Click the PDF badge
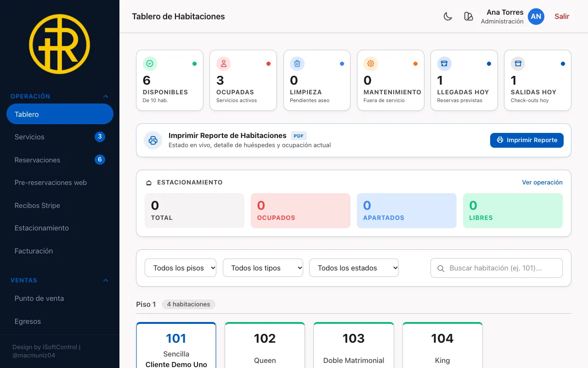The width and height of the screenshot is (588, 368). pyautogui.click(x=299, y=136)
